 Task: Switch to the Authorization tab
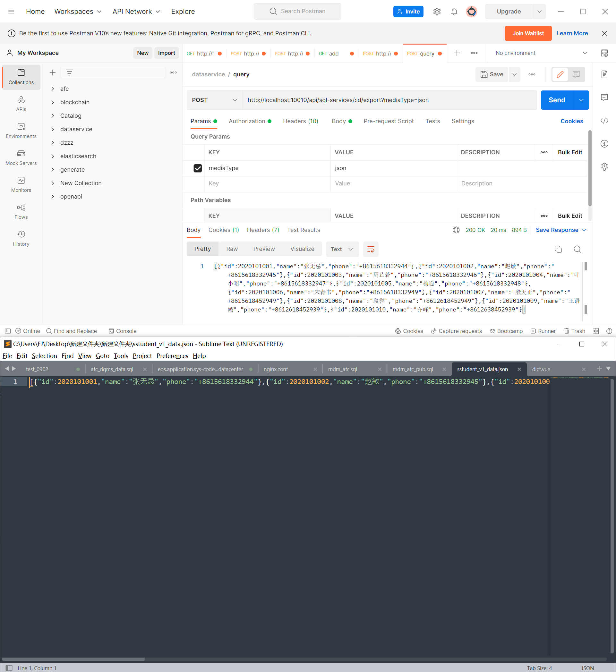coord(246,121)
